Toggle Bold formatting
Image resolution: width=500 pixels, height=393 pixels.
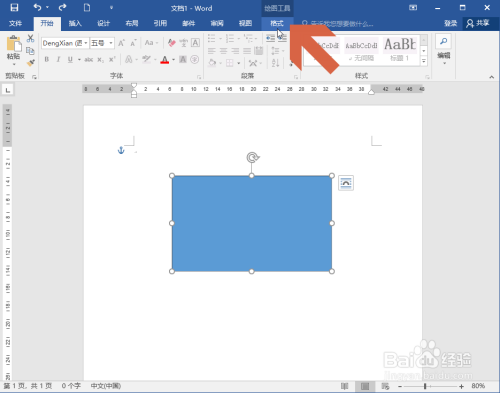point(47,60)
